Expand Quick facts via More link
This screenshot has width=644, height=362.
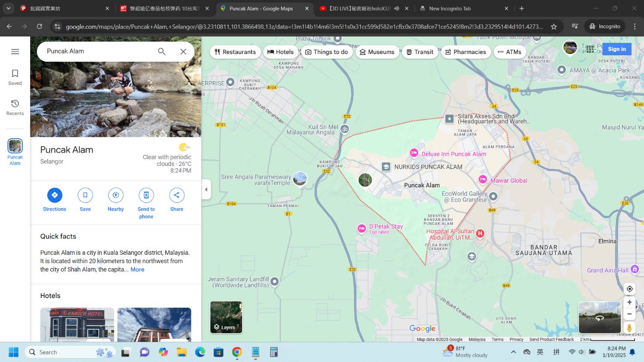pyautogui.click(x=137, y=269)
